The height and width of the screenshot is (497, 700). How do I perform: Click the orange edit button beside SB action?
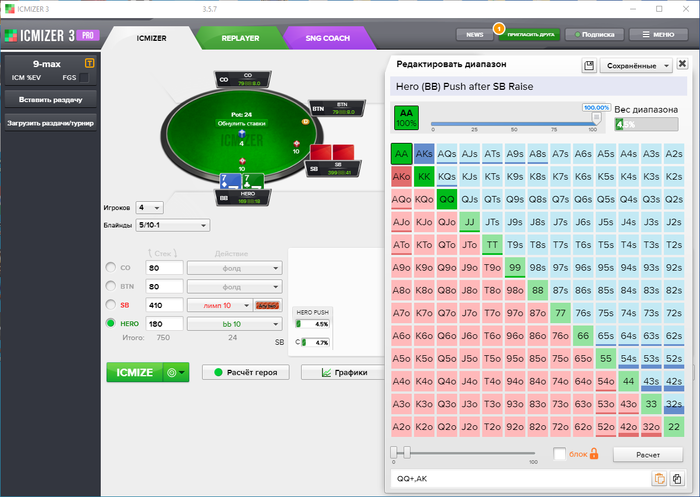click(267, 305)
